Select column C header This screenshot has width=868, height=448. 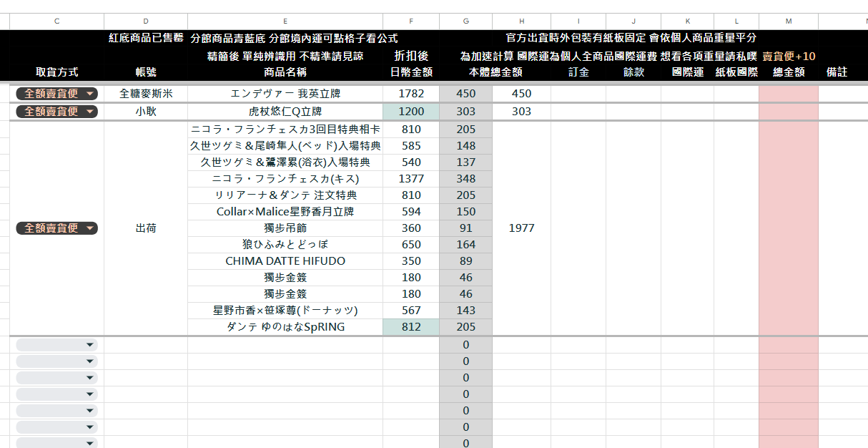(56, 21)
